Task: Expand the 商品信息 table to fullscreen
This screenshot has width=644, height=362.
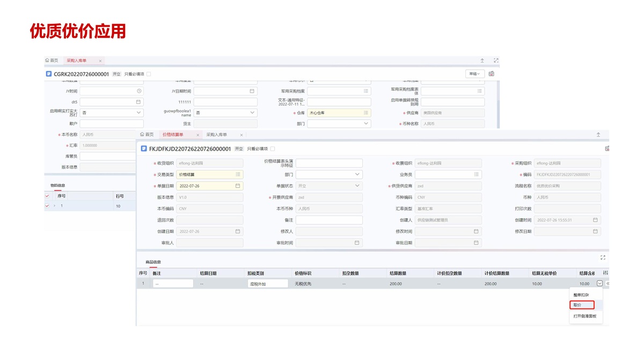Action: tap(603, 257)
